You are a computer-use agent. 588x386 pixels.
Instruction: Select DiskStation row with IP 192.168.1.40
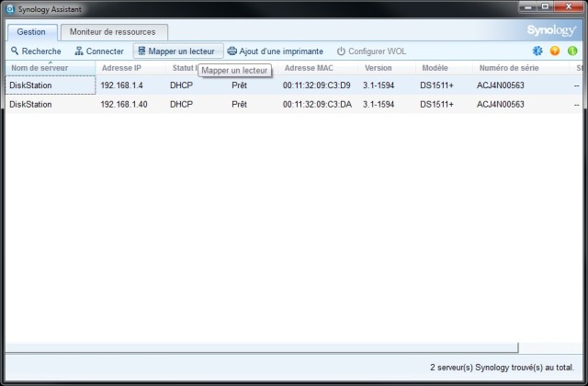coord(294,104)
